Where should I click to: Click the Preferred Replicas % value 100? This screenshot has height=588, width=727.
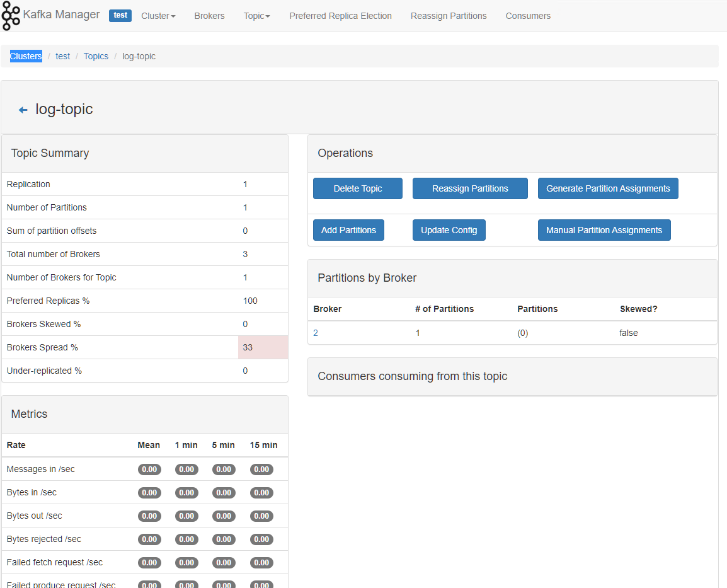point(250,301)
